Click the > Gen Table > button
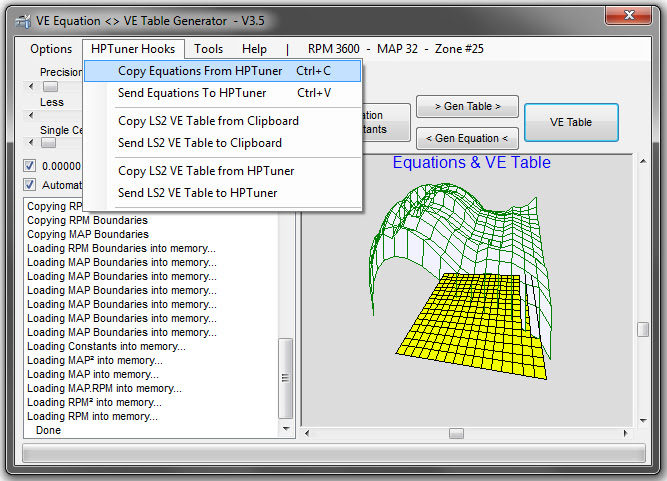 [x=467, y=106]
